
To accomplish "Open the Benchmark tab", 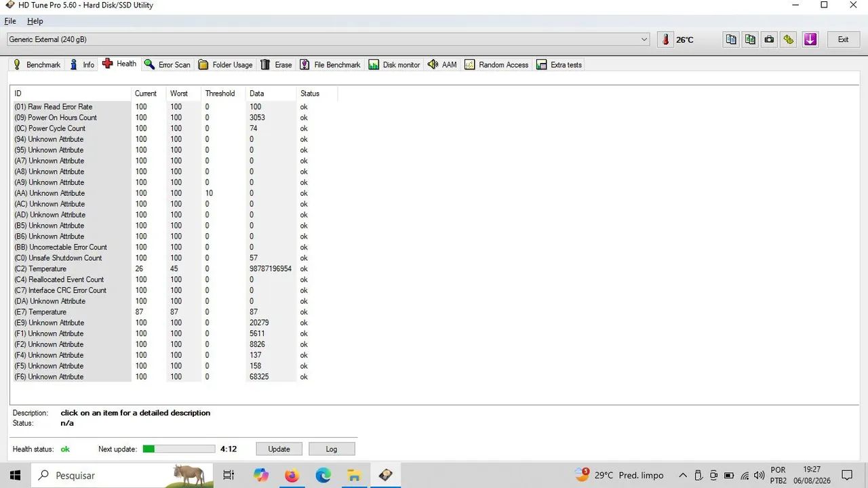I will pyautogui.click(x=37, y=64).
